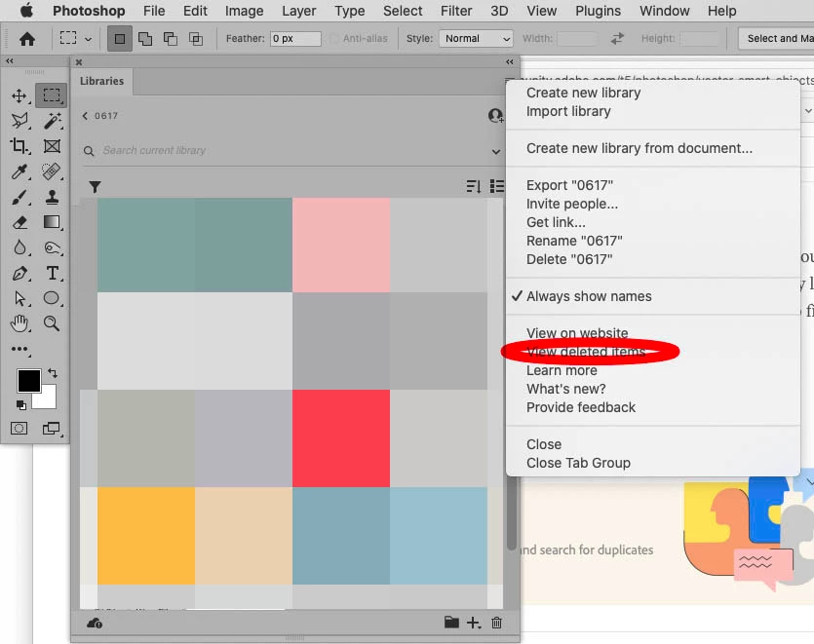The width and height of the screenshot is (814, 644).
Task: Select the Rectangular Marquee tool in toolbox
Action: [52, 95]
